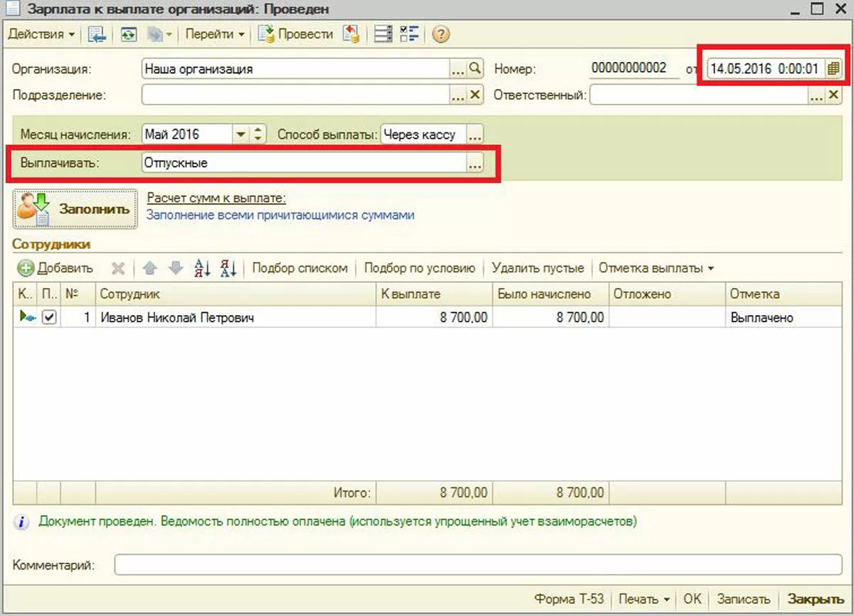This screenshot has height=616, width=854.
Task: Expand the Месяц начисления dropdown arrow
Action: pyautogui.click(x=241, y=134)
